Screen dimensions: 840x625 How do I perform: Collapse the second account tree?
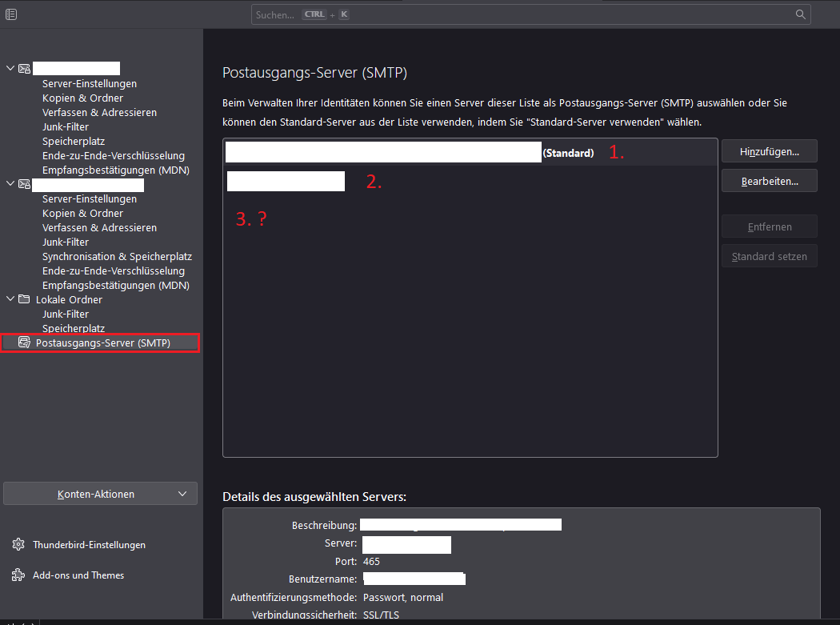[x=10, y=184]
